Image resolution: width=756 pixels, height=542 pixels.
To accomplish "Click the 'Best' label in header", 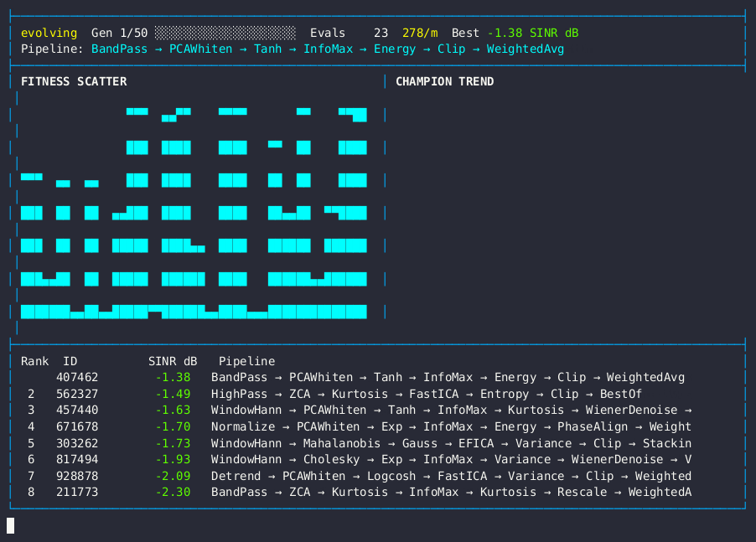I will tap(465, 33).
